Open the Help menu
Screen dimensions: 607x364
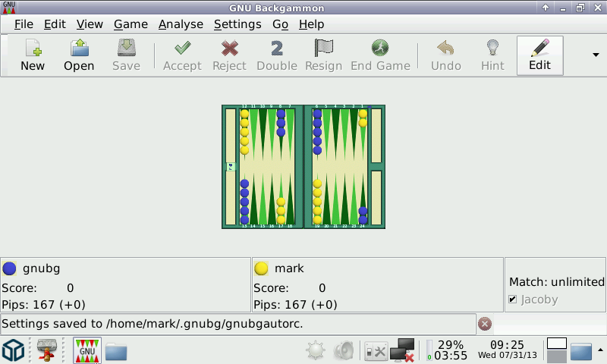[311, 24]
